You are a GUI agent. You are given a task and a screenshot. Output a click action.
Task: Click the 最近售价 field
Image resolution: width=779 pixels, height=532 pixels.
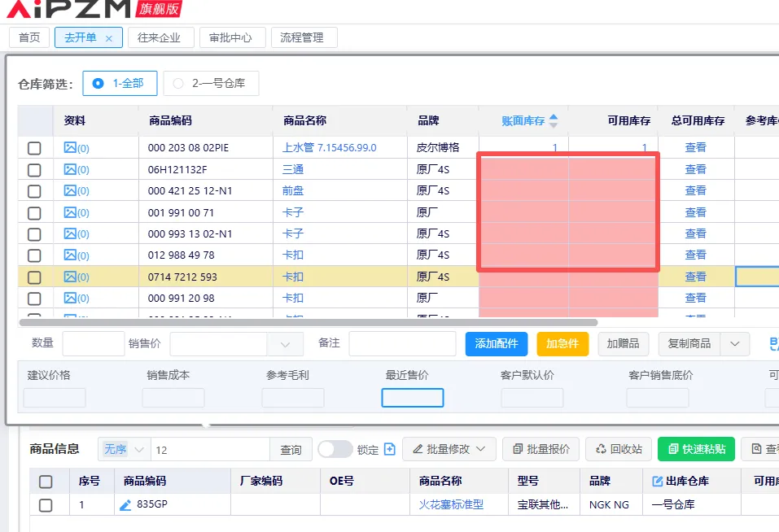point(413,398)
